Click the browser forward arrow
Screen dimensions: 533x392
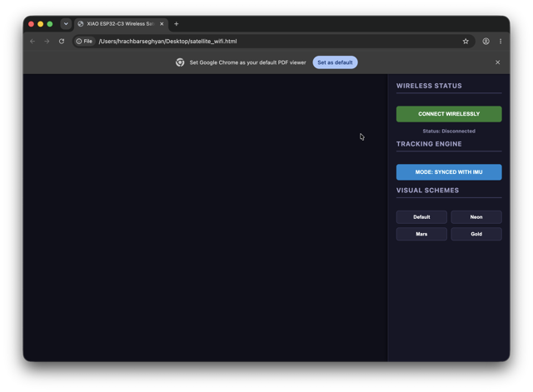click(47, 41)
